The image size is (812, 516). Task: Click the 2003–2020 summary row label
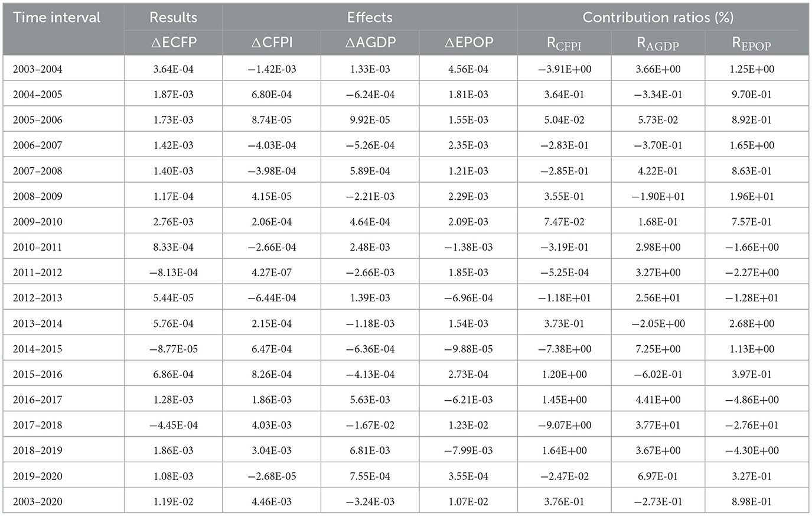(37, 502)
